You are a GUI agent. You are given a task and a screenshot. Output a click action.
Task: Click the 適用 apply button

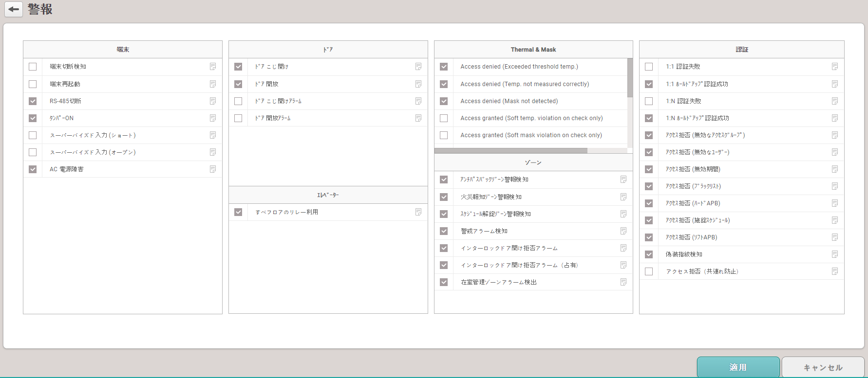(738, 367)
